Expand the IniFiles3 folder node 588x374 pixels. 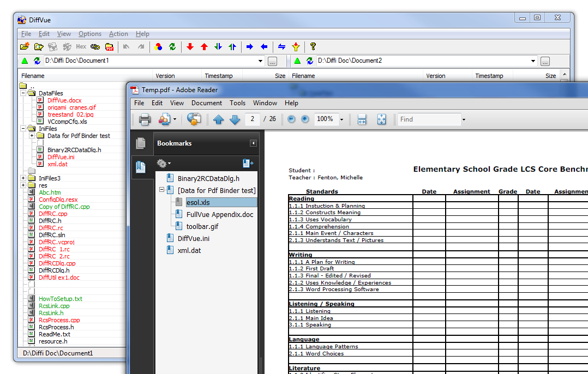click(23, 178)
